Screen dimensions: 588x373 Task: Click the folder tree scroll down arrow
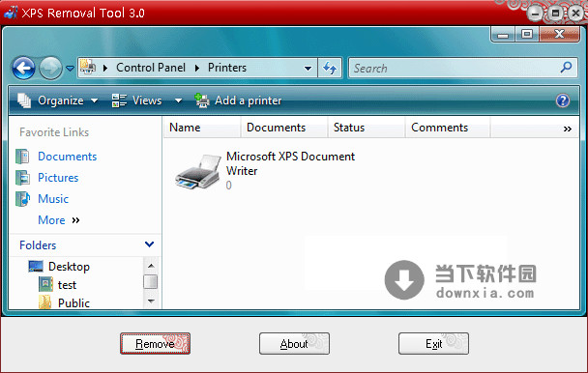[x=151, y=301]
